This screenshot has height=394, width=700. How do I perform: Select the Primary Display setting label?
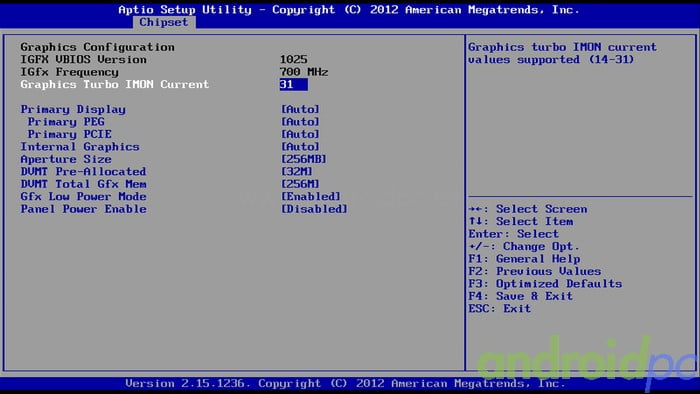tap(73, 109)
